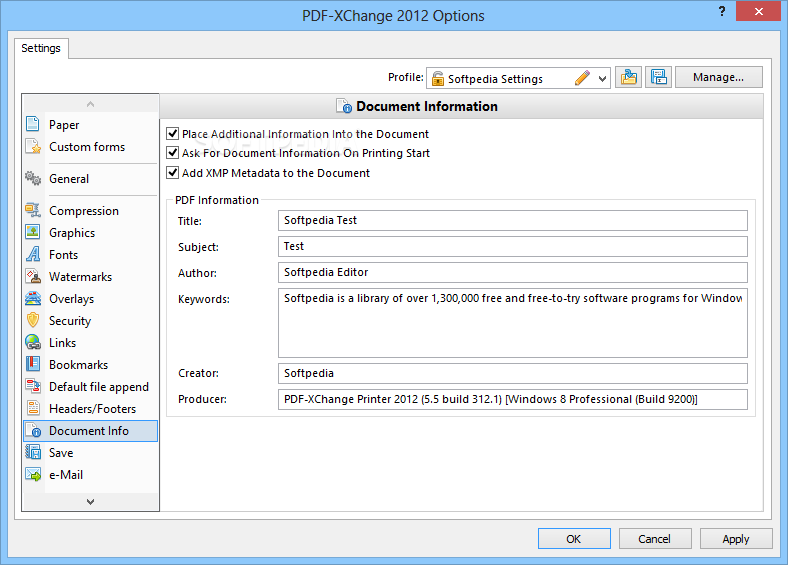The width and height of the screenshot is (788, 565).
Task: Click the Default file append icon
Action: [x=33, y=386]
